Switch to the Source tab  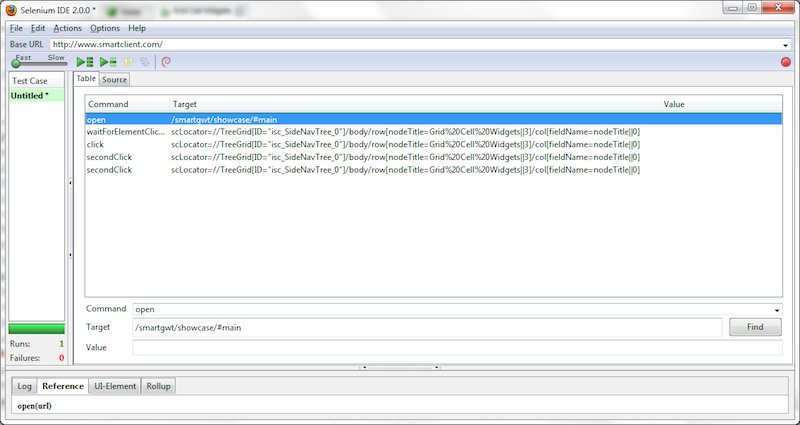pos(114,79)
